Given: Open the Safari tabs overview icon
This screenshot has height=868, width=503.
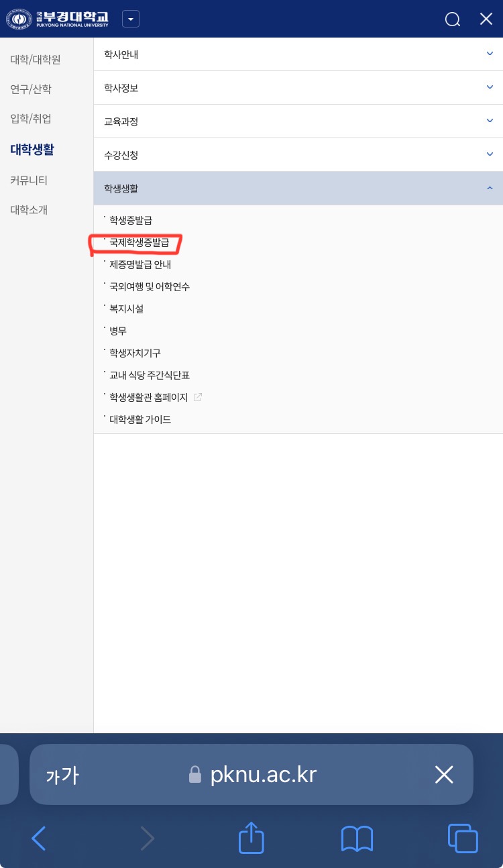Looking at the screenshot, I should point(463,838).
